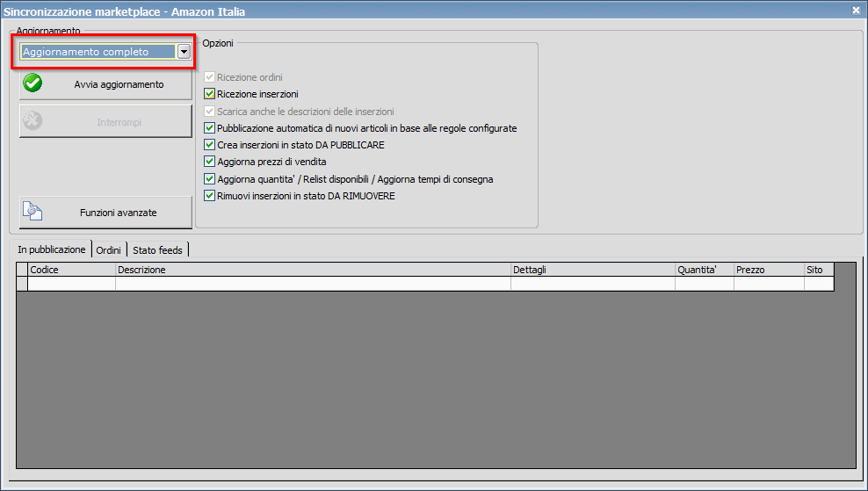
Task: Toggle the Ricezione ordini checkbox
Action: 209,77
